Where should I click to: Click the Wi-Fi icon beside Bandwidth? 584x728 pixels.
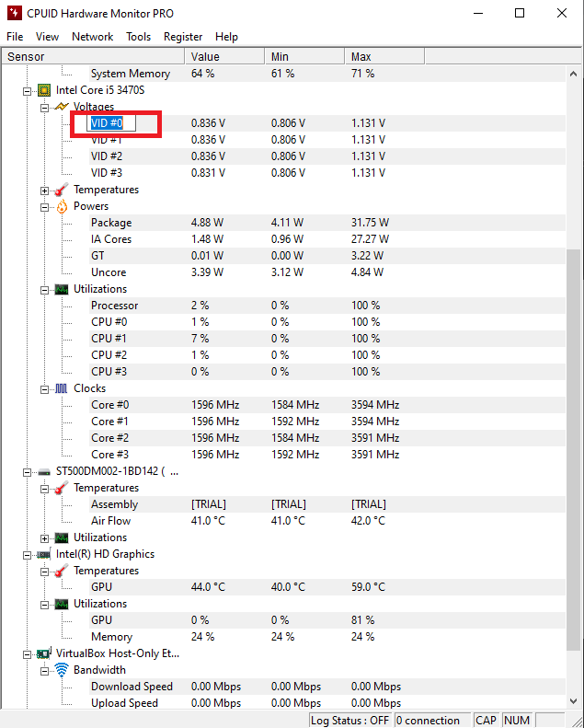pyautogui.click(x=62, y=670)
